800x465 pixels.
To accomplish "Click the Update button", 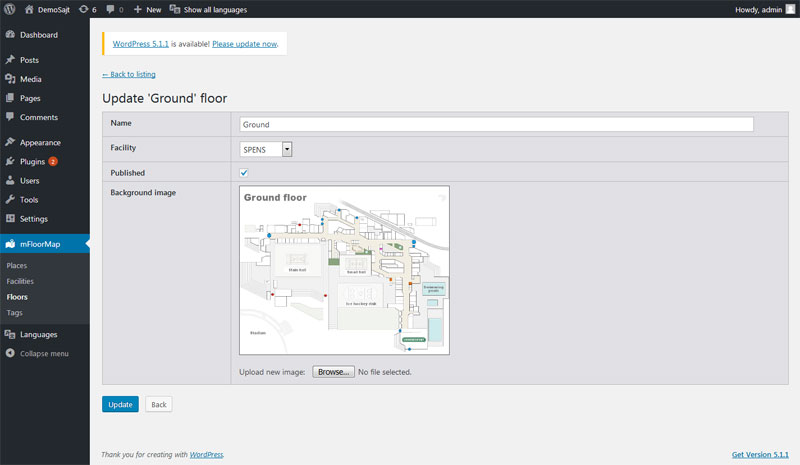I will [120, 404].
